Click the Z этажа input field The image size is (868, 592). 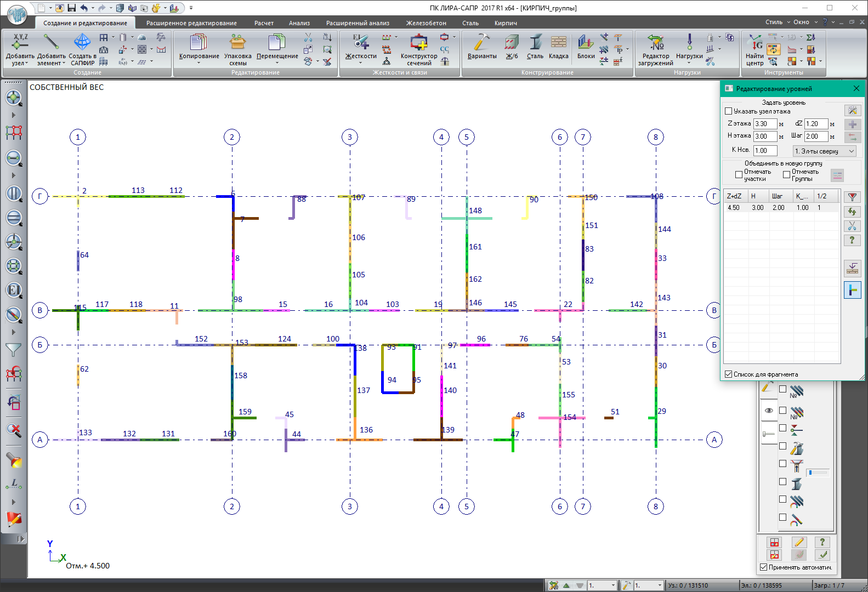coord(764,124)
